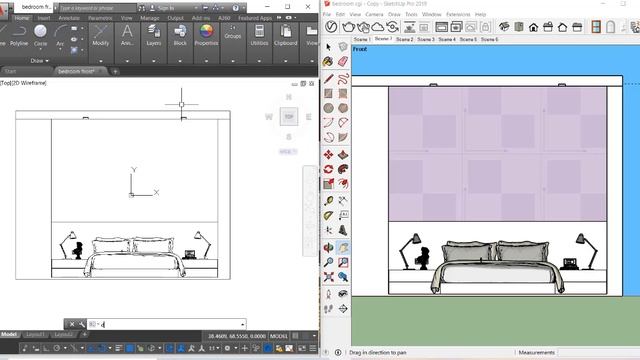Open command line history dropdown arrow
This screenshot has height=360, width=640.
242,324
